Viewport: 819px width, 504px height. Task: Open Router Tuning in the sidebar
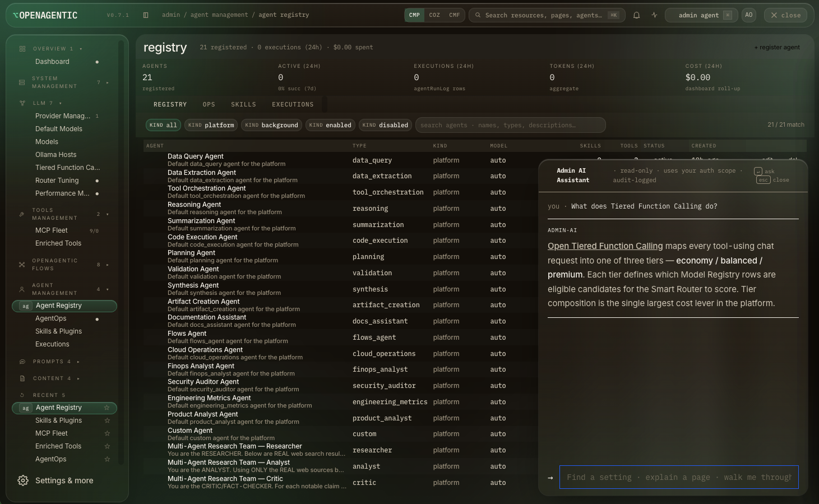57,181
